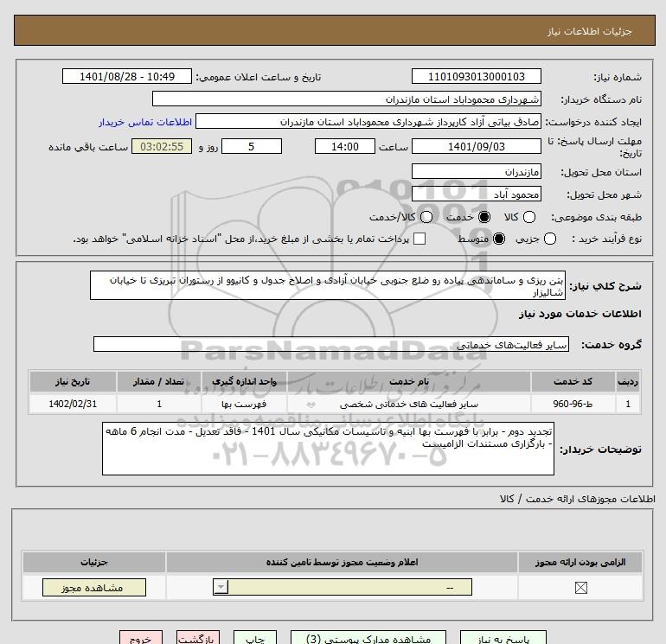The width and height of the screenshot is (666, 644).
Task: Click column header تعداد / مقدار
Action: 159,381
